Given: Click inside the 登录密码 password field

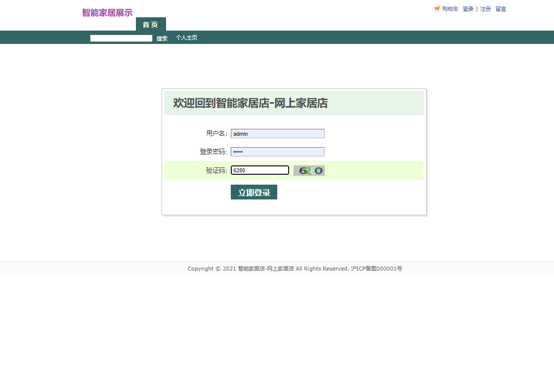Looking at the screenshot, I should (277, 152).
